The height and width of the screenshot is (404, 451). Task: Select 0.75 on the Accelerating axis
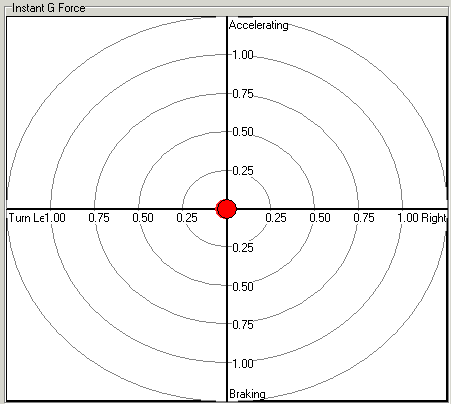tap(243, 94)
